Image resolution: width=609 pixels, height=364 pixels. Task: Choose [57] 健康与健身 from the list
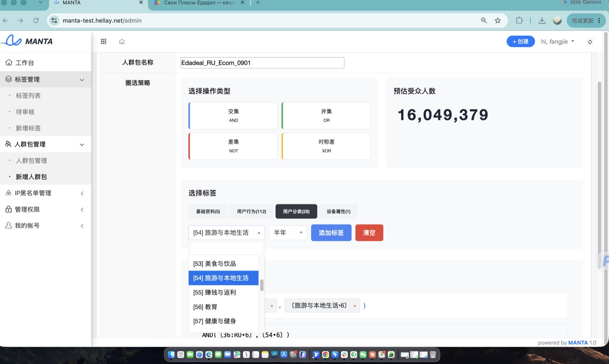[x=223, y=321]
